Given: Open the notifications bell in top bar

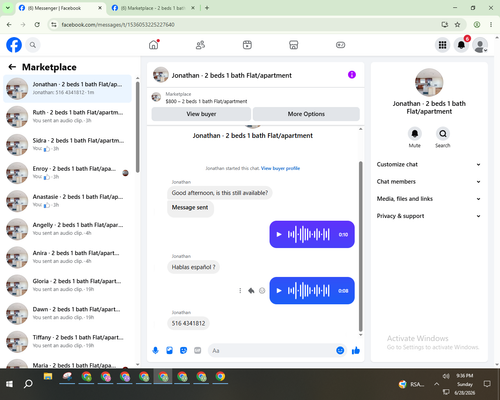Looking at the screenshot, I should [x=461, y=45].
